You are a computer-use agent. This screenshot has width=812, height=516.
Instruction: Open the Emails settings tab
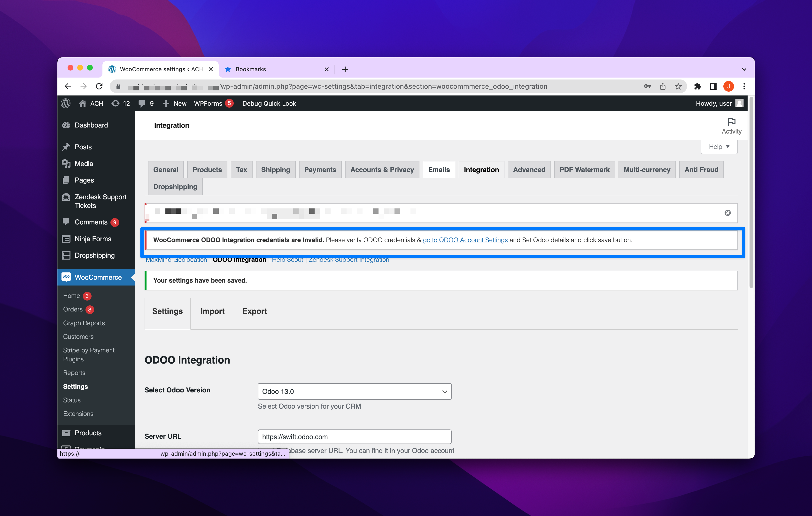[x=439, y=170]
